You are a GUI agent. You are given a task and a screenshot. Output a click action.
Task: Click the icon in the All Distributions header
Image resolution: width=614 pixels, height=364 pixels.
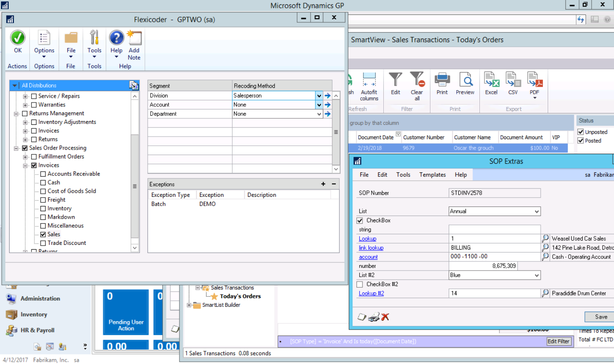134,86
